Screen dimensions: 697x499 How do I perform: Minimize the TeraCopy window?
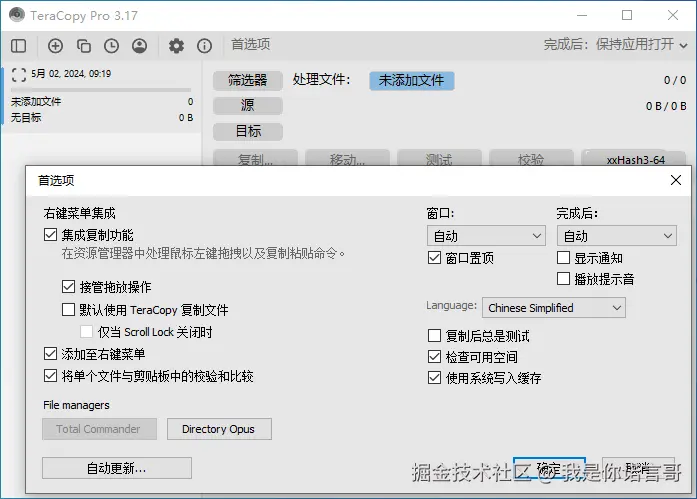click(582, 16)
